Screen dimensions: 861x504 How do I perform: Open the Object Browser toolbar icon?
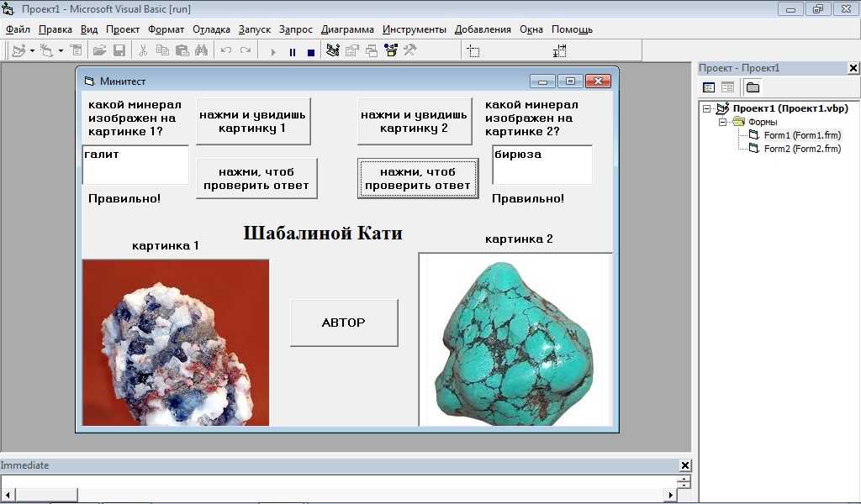click(x=391, y=51)
